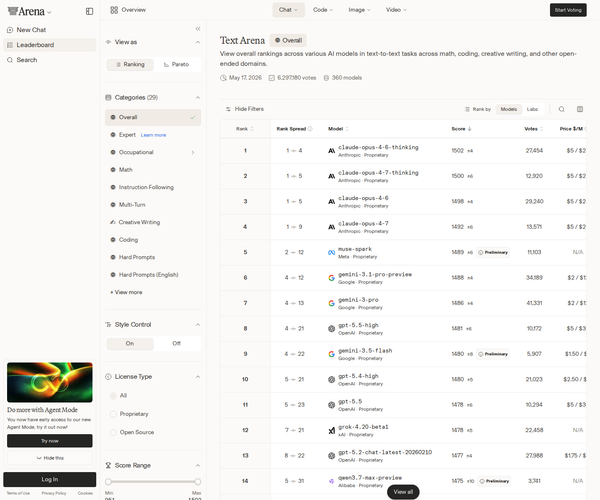Click the table search magnifier icon
Image resolution: width=600 pixels, height=500 pixels.
point(561,109)
